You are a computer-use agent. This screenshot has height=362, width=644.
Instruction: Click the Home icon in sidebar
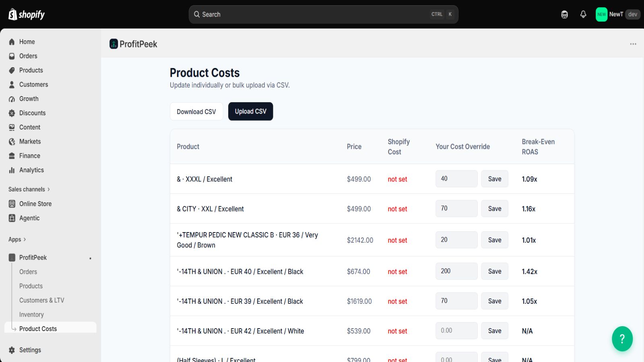point(12,42)
